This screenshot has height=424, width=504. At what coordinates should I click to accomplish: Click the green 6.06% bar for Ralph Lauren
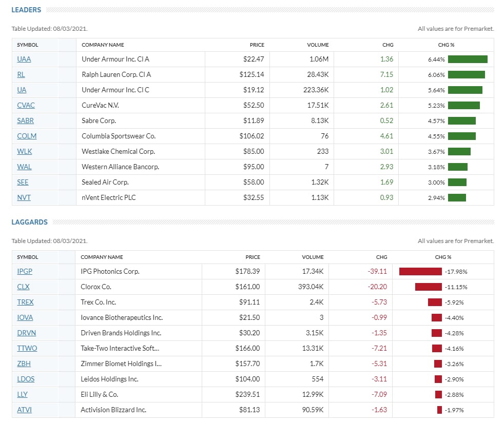tap(467, 74)
